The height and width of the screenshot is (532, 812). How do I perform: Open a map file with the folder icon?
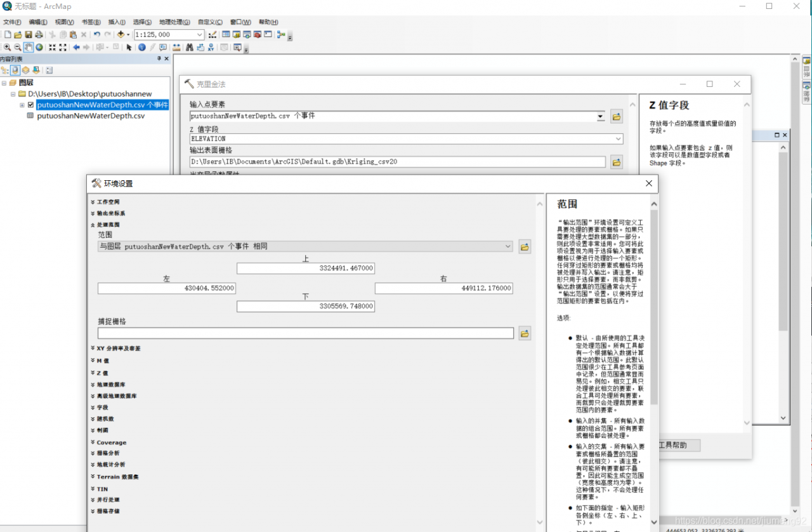pos(18,35)
